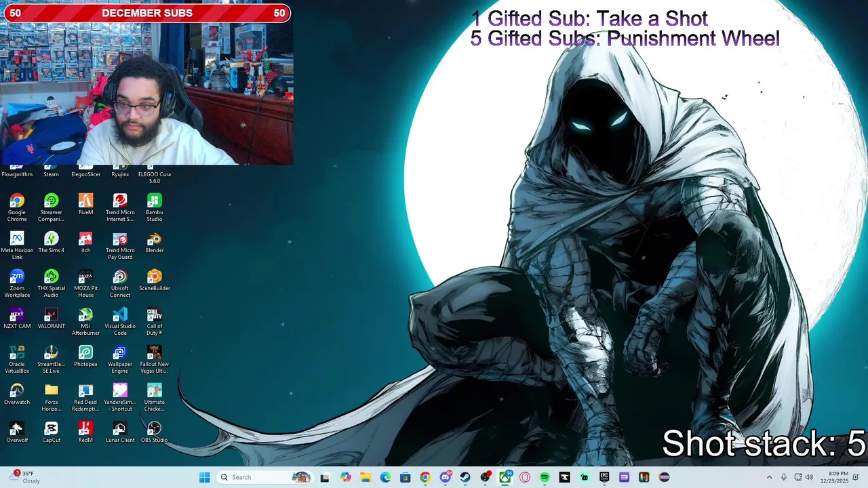
Task: Expand the hidden system tray icons
Action: [769, 477]
